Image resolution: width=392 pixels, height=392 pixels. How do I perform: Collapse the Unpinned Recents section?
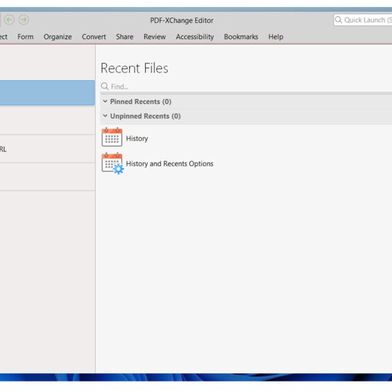[x=105, y=116]
